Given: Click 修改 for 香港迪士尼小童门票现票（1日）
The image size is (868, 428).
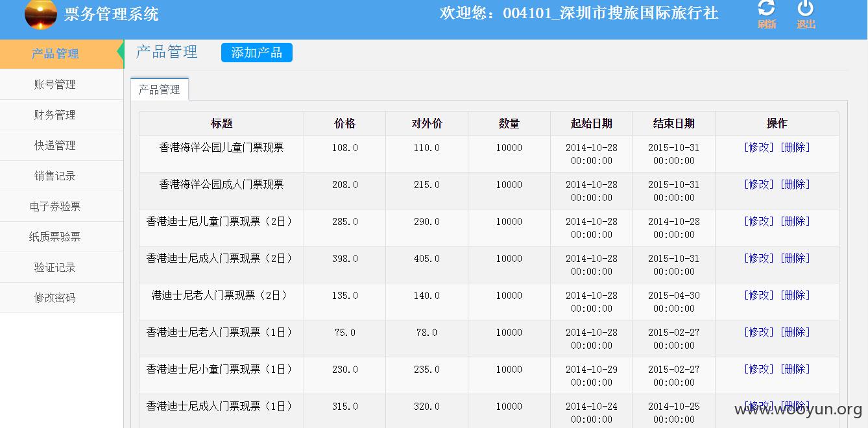Looking at the screenshot, I should (x=759, y=369).
